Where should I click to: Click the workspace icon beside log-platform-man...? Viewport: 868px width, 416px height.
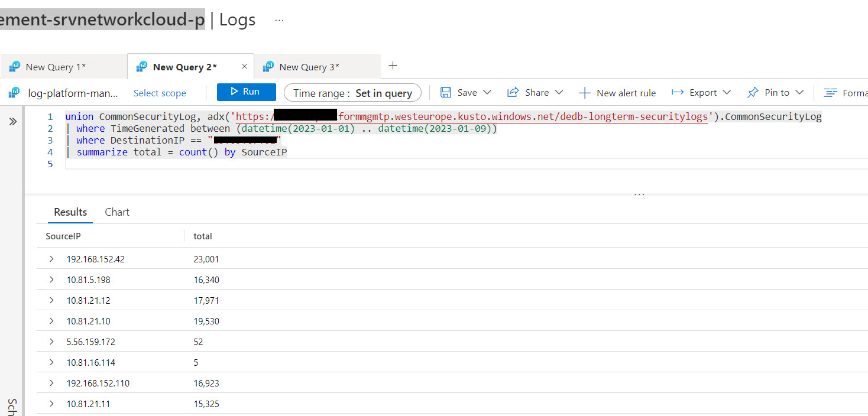tap(13, 93)
